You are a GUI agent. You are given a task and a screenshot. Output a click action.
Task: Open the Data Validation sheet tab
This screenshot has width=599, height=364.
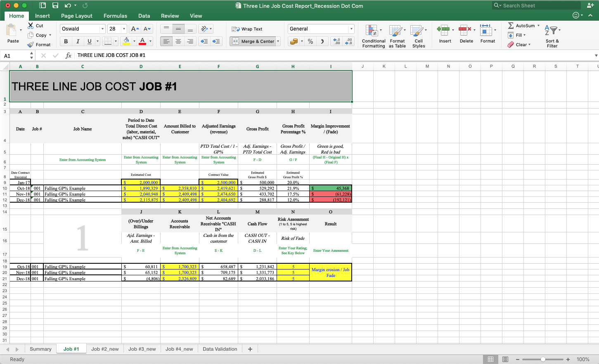pos(220,349)
